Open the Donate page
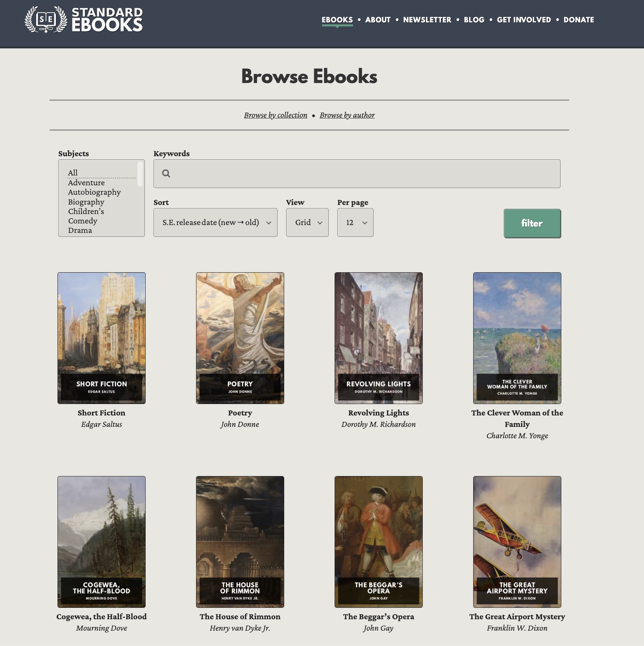The height and width of the screenshot is (646, 644). click(579, 20)
